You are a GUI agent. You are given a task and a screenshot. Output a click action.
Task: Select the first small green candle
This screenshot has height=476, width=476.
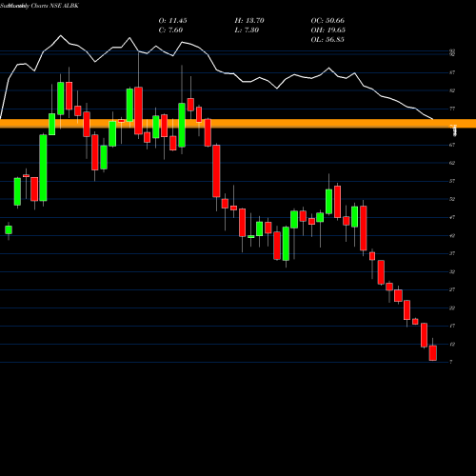[x=9, y=229]
